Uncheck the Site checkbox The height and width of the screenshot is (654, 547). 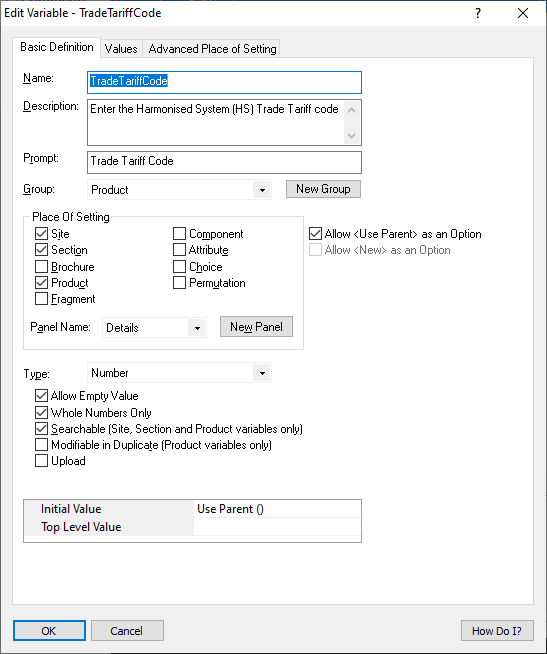click(41, 234)
